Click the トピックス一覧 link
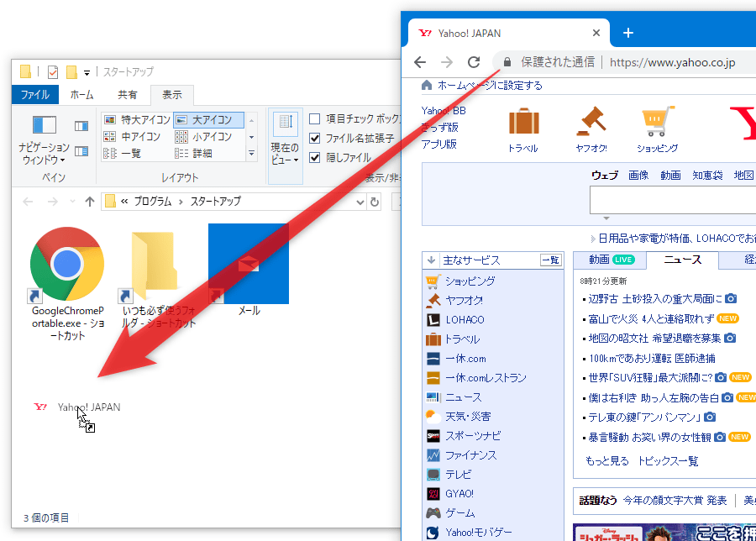Viewport: 756px width, 541px height. click(668, 461)
